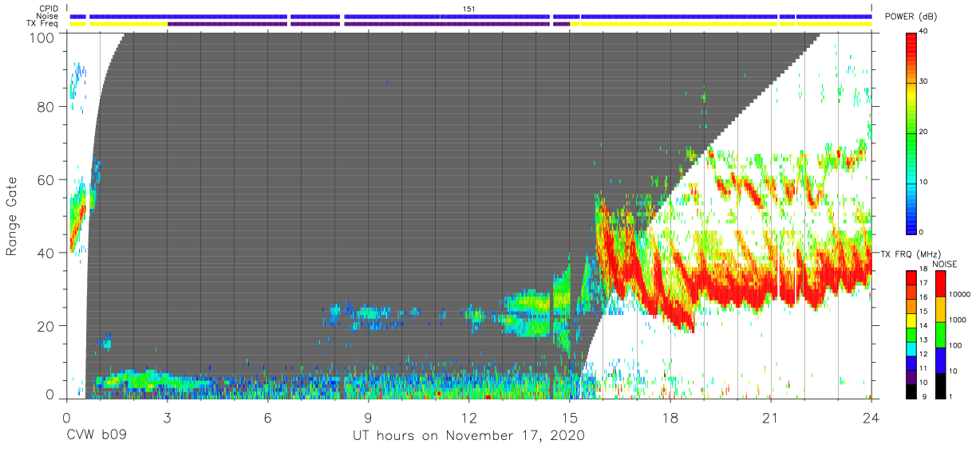This screenshot has height=452, width=980.
Task: Click the 12 hour tick label
Action: pyautogui.click(x=468, y=416)
